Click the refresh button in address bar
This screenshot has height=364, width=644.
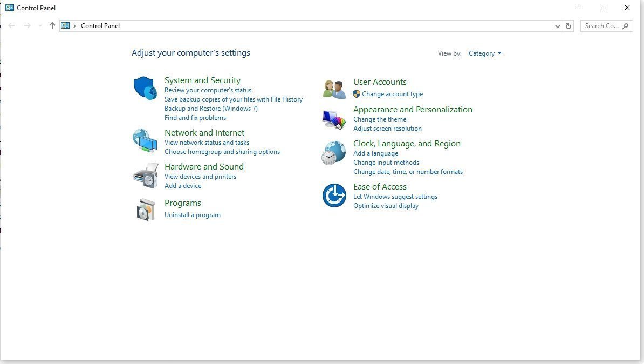pyautogui.click(x=568, y=25)
